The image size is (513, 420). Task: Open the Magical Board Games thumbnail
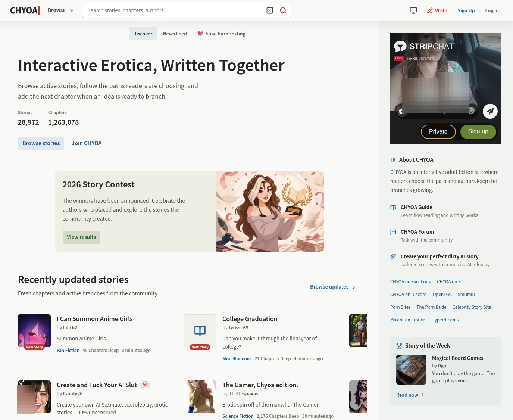[x=411, y=370]
